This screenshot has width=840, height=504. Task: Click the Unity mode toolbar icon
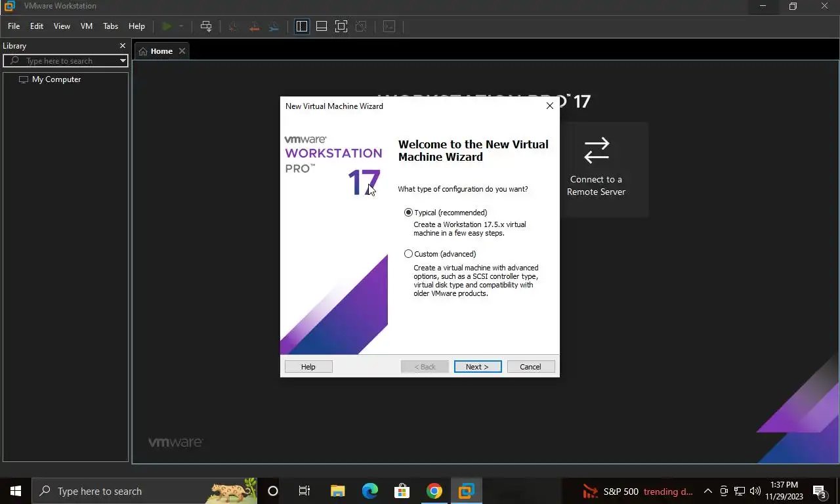pos(361,26)
